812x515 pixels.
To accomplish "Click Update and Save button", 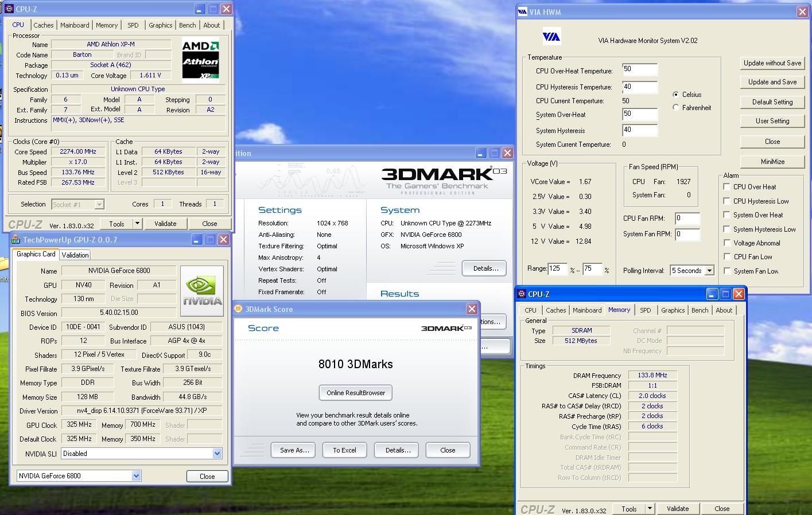I will [772, 82].
